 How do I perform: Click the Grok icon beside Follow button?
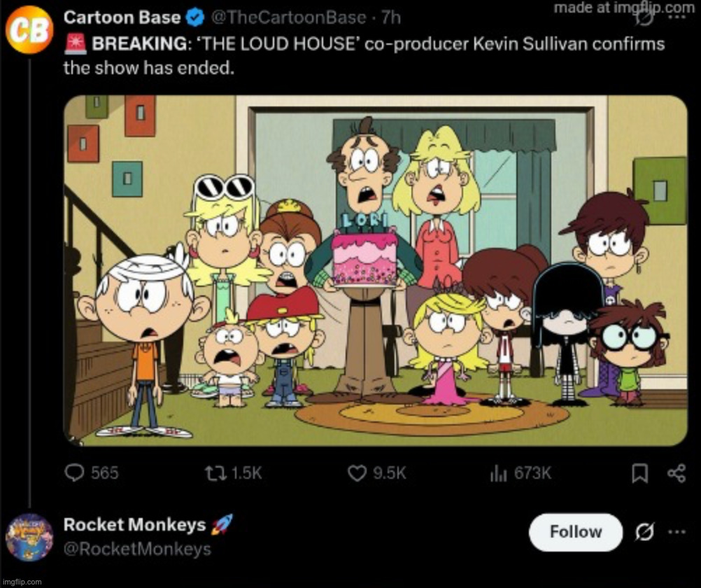pos(644,532)
